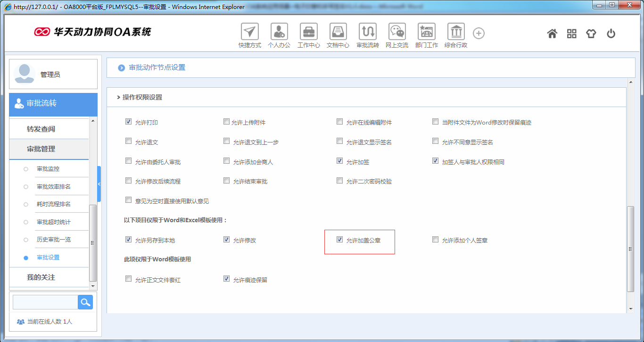Open the 文档中心 document center icon

[338, 32]
